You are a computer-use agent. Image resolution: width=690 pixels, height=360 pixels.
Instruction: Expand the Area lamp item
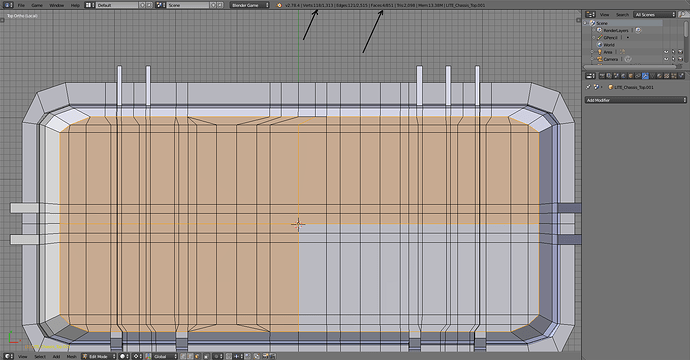pos(592,52)
